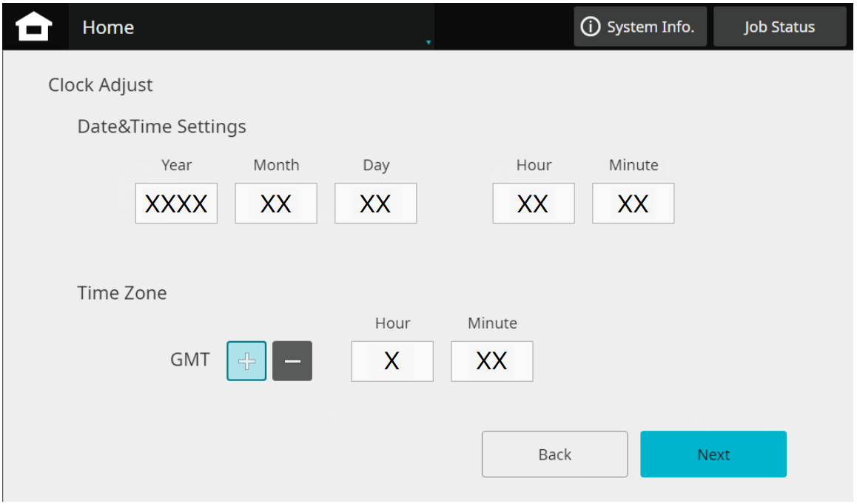This screenshot has width=857, height=504.
Task: Click the Clock Adjust heading
Action: coord(101,85)
